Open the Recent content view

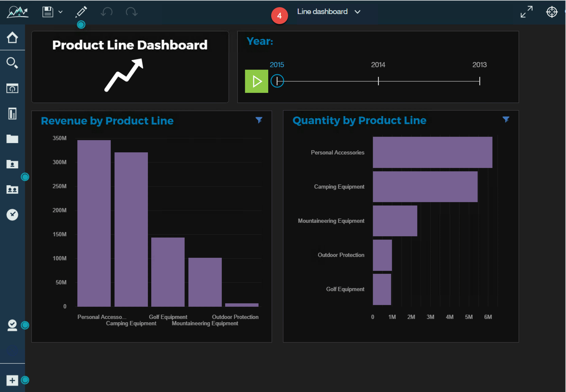[12, 88]
